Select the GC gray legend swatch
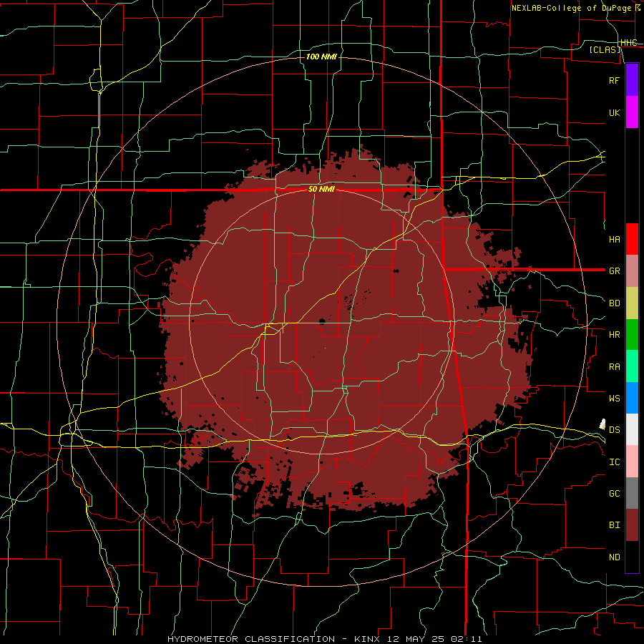The image size is (644, 644). point(632,493)
